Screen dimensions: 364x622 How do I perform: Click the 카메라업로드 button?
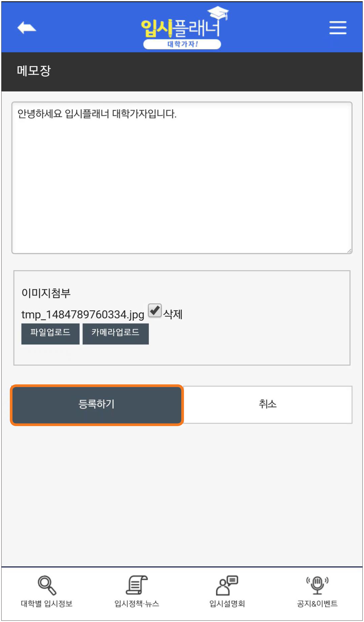(116, 334)
